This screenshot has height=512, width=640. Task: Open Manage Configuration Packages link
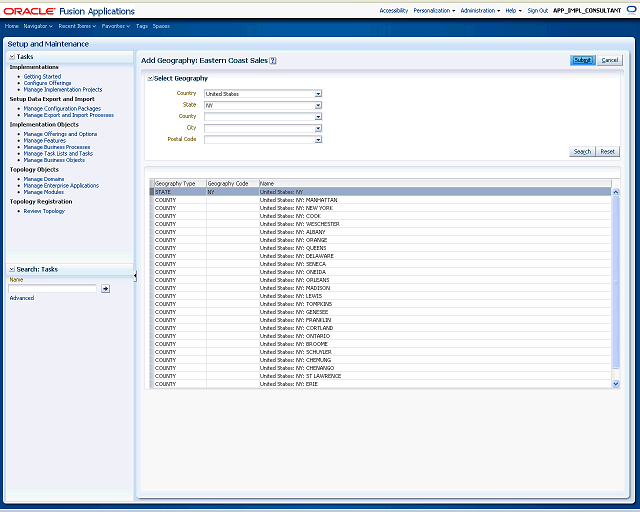pos(62,109)
